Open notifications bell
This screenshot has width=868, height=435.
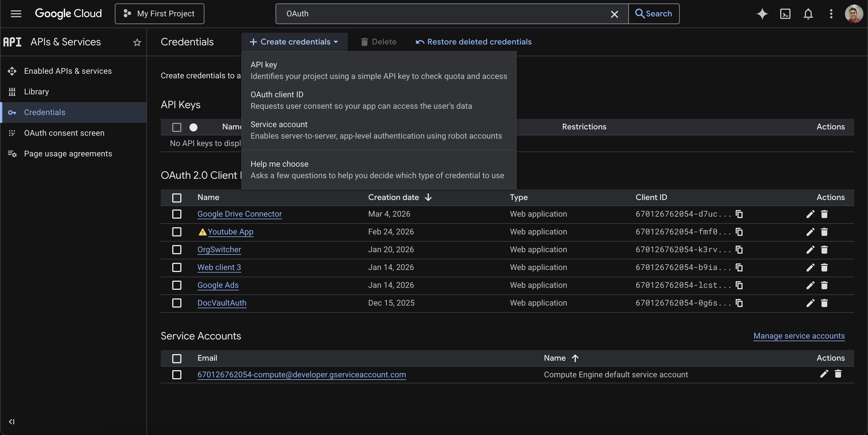coord(808,14)
